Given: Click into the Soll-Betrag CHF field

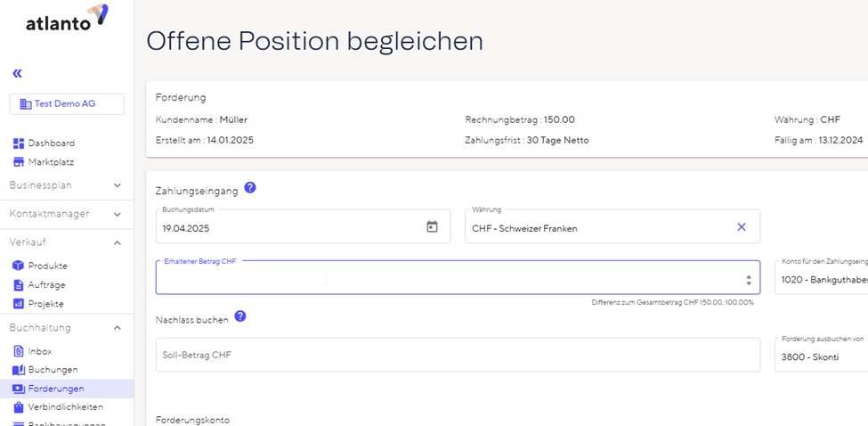Looking at the screenshot, I should (458, 355).
